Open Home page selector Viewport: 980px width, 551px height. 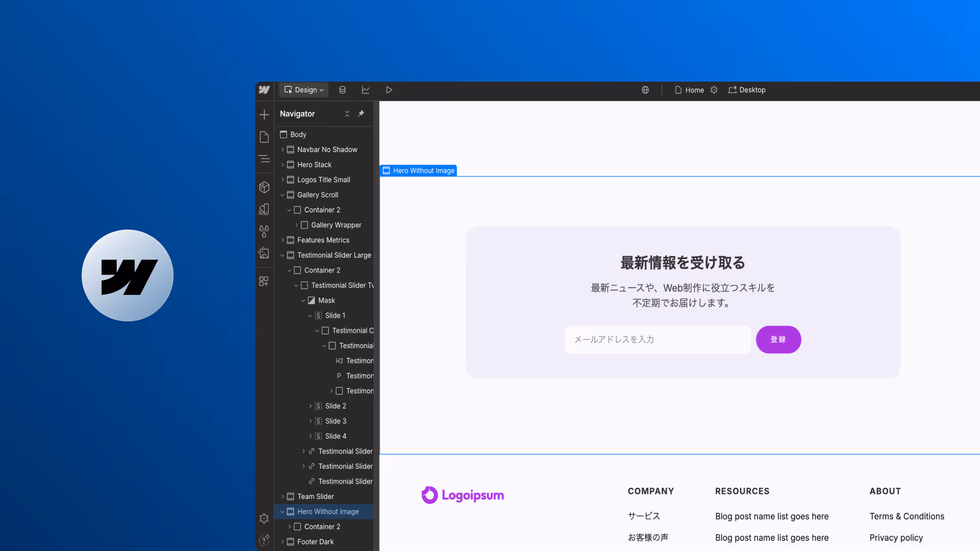[690, 90]
